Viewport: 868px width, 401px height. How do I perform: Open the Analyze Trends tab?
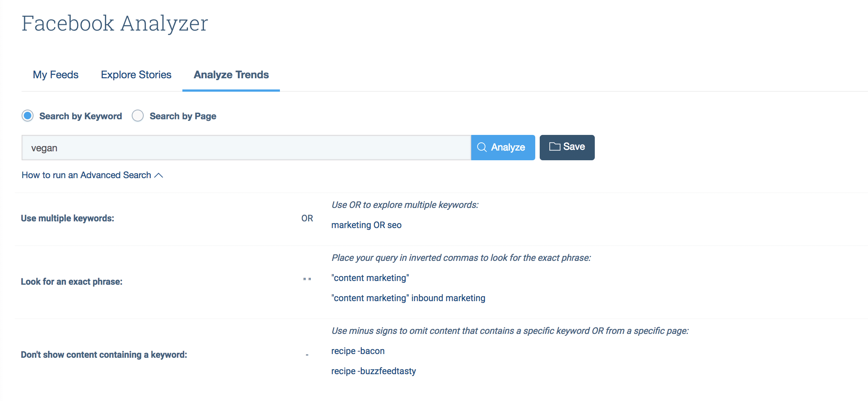(x=231, y=75)
